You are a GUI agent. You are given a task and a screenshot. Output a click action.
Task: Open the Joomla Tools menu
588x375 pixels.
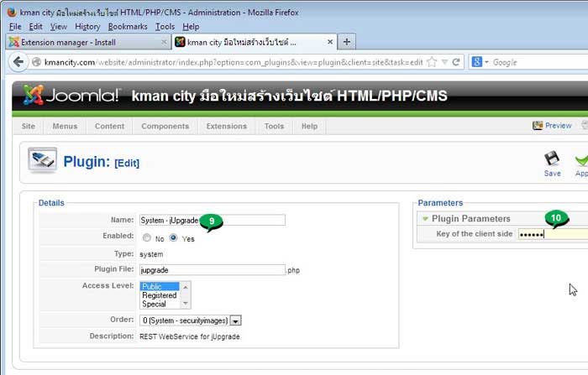click(274, 126)
